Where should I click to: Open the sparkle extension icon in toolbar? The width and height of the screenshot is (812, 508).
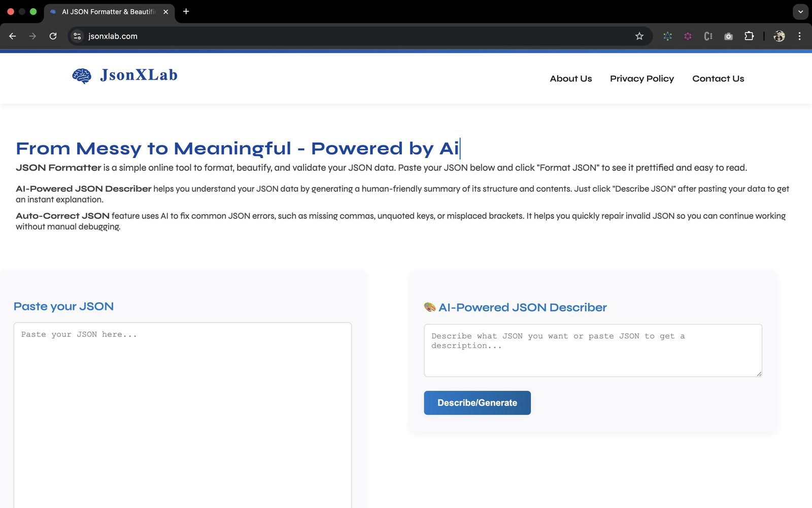(x=667, y=36)
